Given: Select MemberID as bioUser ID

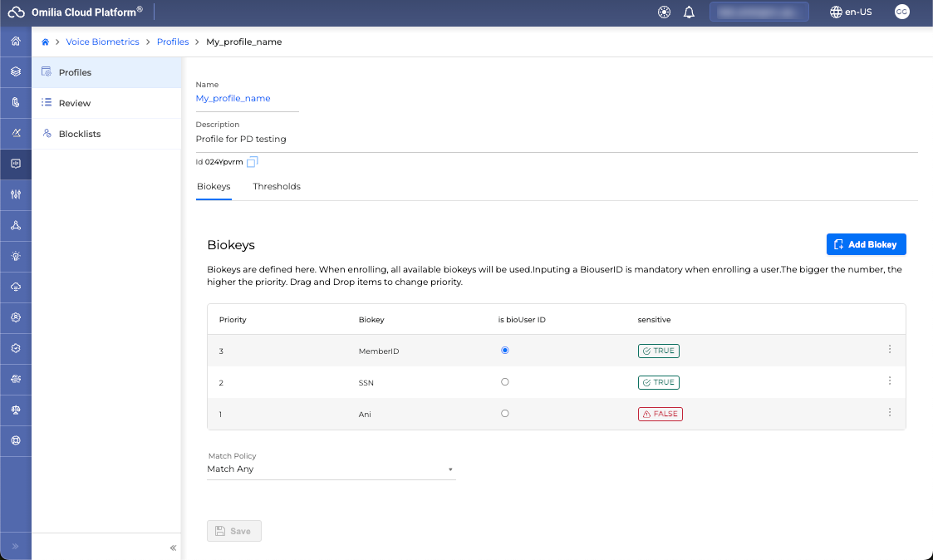Looking at the screenshot, I should click(505, 351).
